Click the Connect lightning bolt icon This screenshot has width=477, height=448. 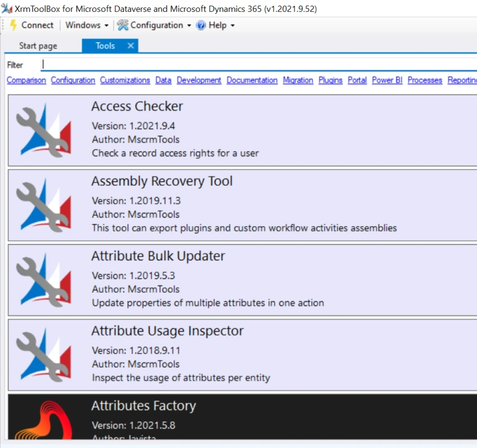click(14, 25)
